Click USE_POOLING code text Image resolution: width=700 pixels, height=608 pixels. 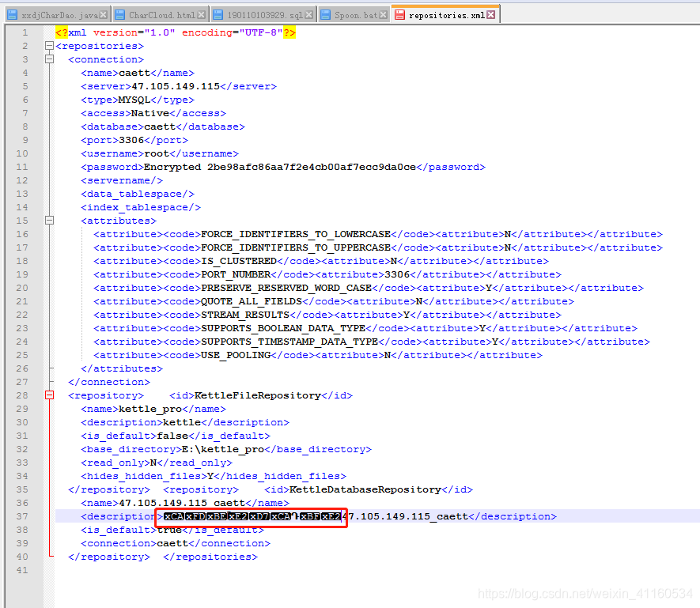(236, 355)
